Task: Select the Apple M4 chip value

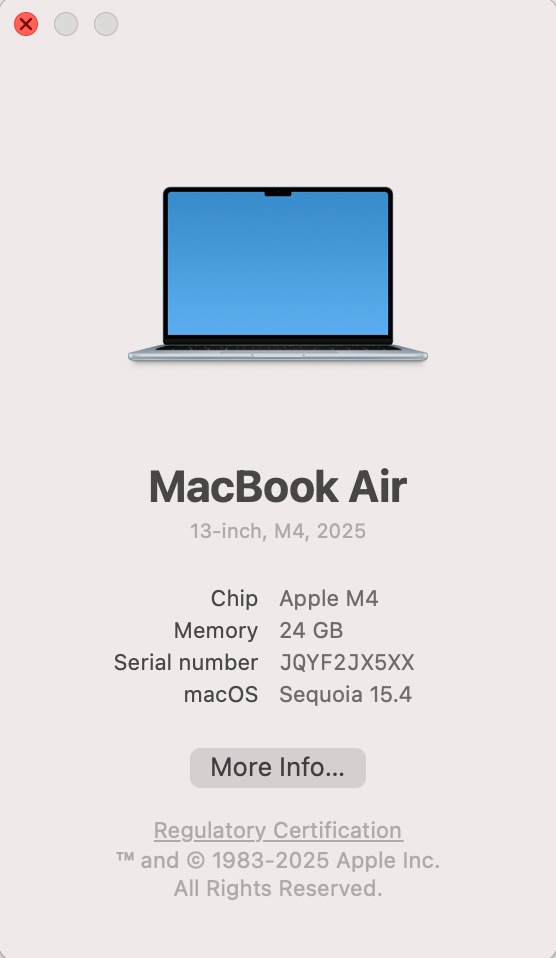Action: pyautogui.click(x=329, y=599)
